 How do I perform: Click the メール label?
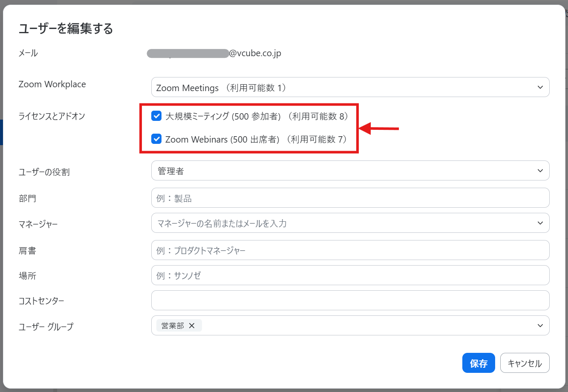pos(28,53)
